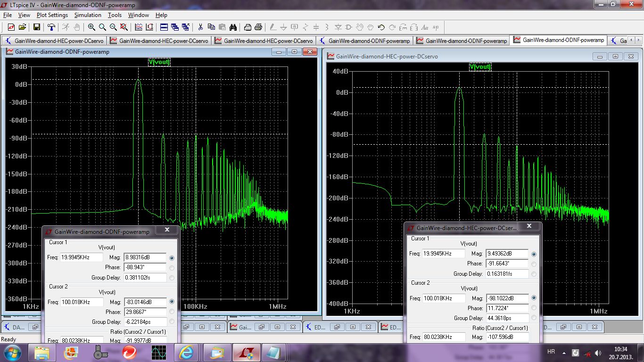Click the Open file folder icon
This screenshot has width=644, height=362.
click(x=22, y=27)
